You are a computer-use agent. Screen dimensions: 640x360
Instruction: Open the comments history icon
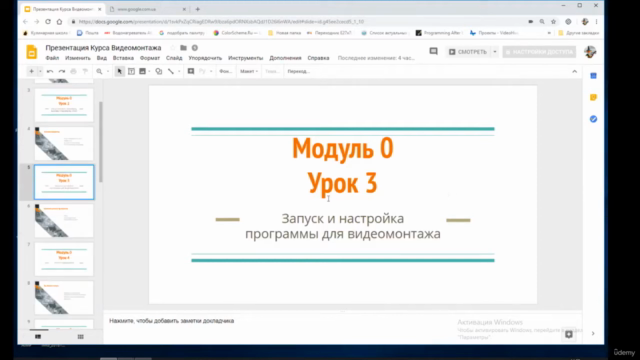click(x=433, y=51)
